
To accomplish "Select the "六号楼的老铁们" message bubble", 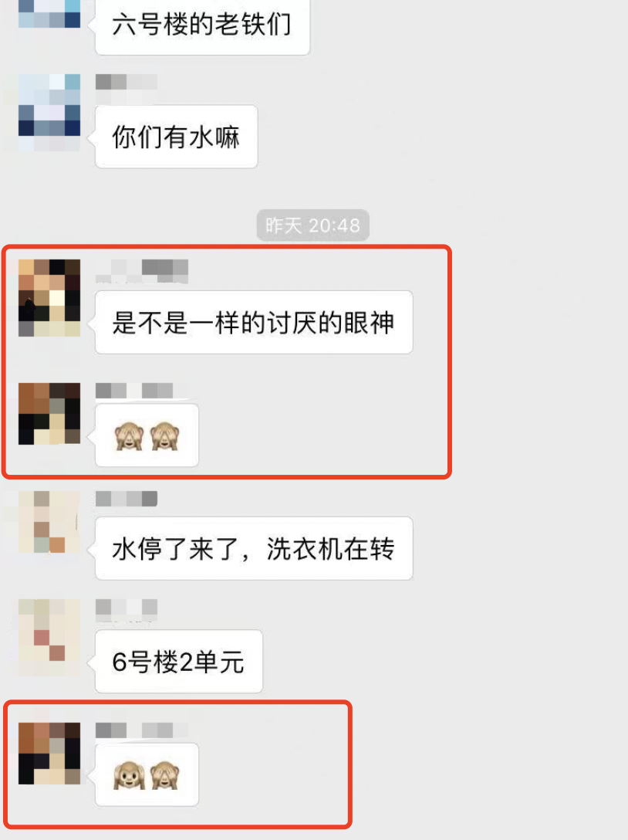I will [x=202, y=27].
